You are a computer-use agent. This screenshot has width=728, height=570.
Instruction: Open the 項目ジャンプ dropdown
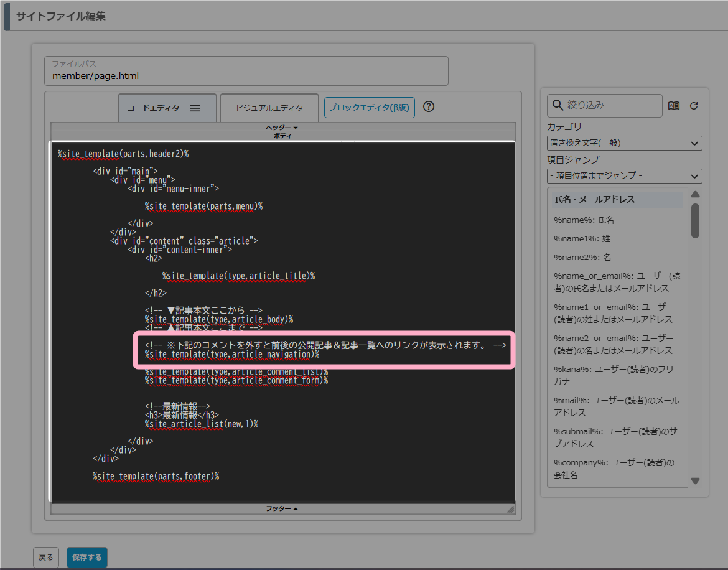point(624,176)
